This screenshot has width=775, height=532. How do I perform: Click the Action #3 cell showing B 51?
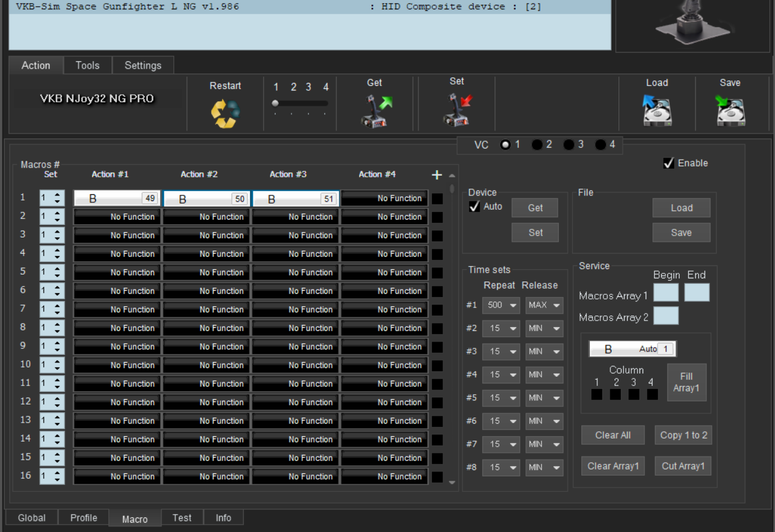pos(296,199)
